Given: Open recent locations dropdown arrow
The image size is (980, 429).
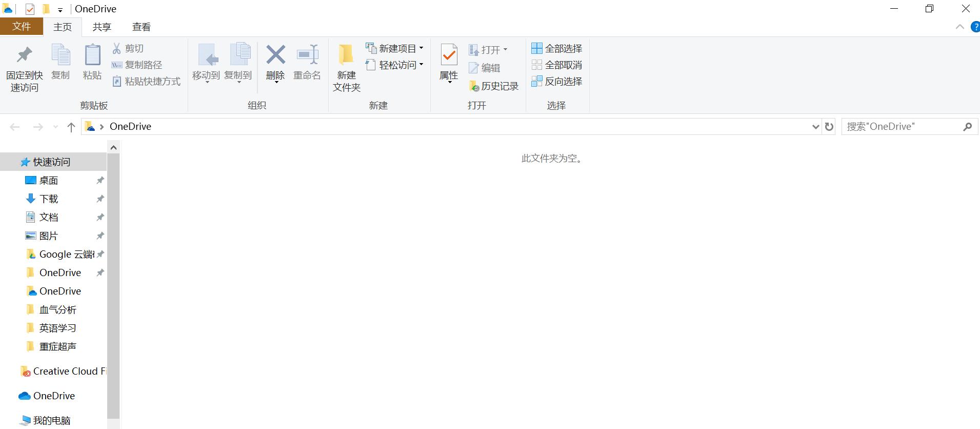Looking at the screenshot, I should click(55, 127).
